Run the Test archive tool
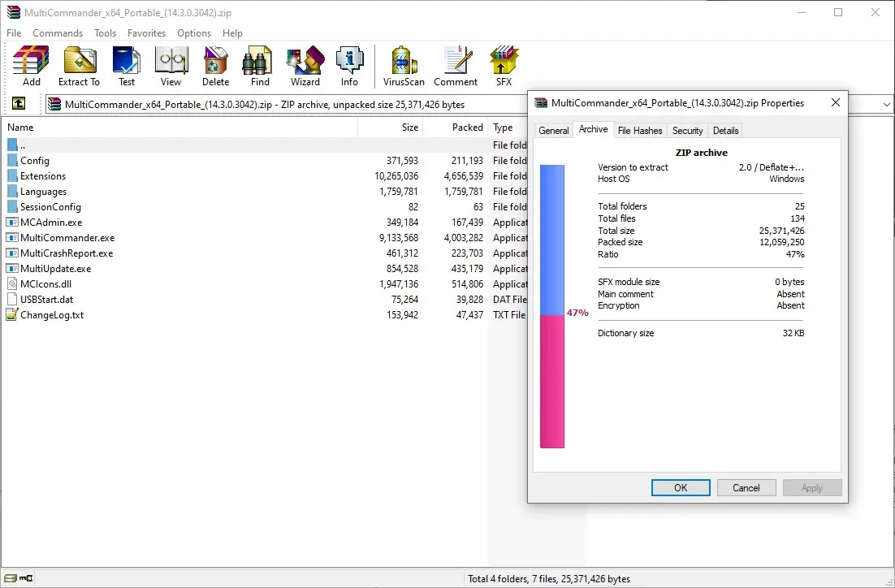895x588 pixels. [x=126, y=65]
